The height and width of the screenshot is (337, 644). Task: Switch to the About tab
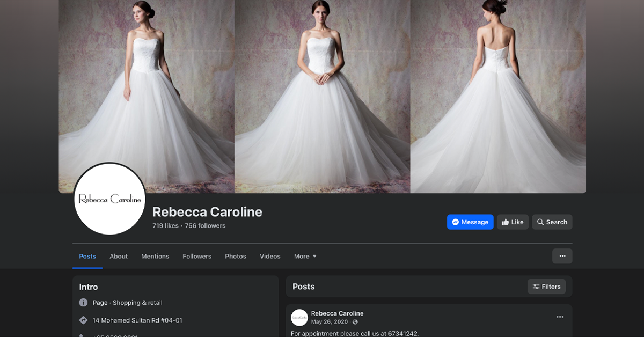click(119, 257)
